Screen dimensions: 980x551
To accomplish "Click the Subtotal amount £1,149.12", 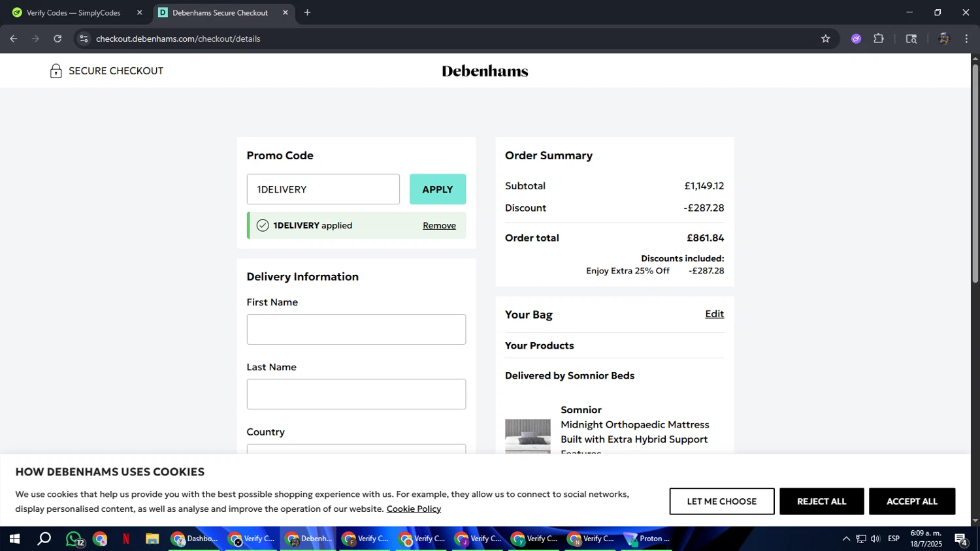I will (x=704, y=186).
